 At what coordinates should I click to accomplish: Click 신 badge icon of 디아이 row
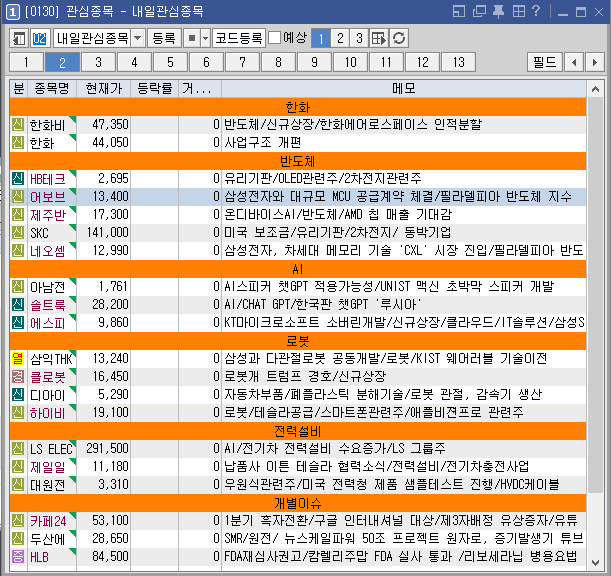(x=18, y=394)
